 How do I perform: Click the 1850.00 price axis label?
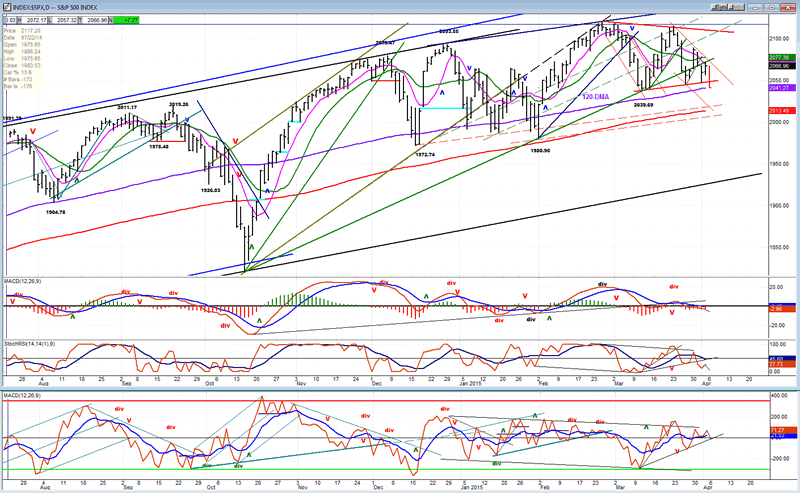point(779,248)
